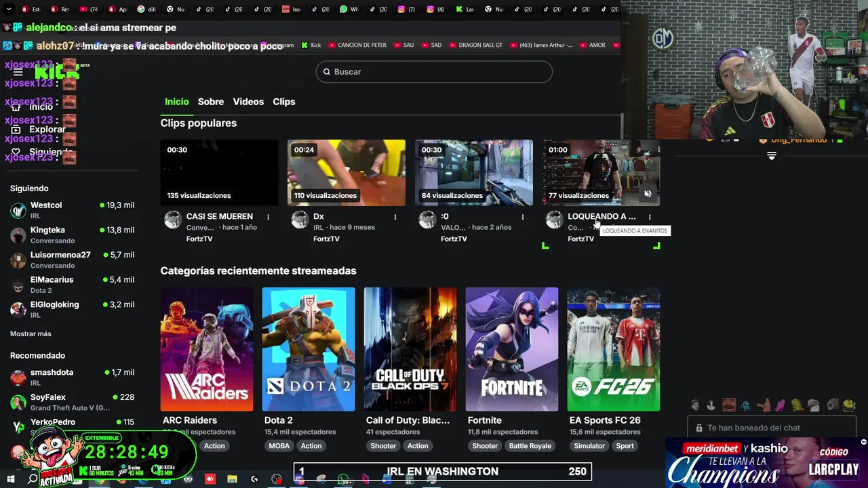Click the Simulator tag under EA Sports FC 26
This screenshot has height=488, width=868.
(x=589, y=446)
